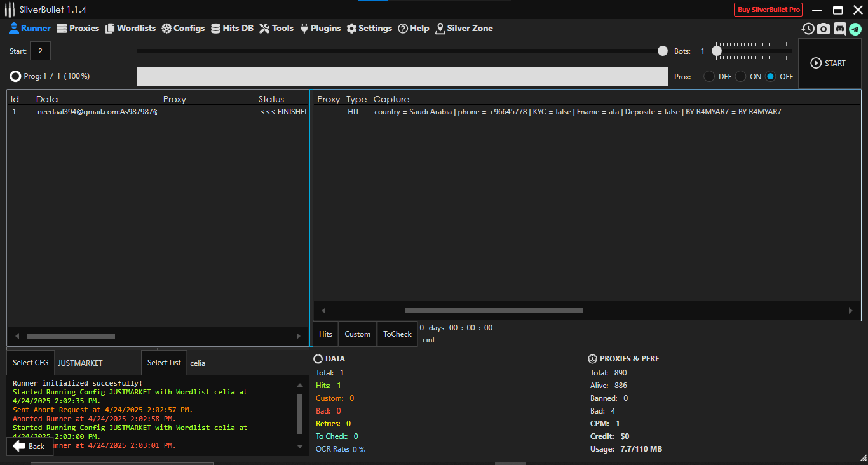Open the Tools section

pyautogui.click(x=276, y=28)
